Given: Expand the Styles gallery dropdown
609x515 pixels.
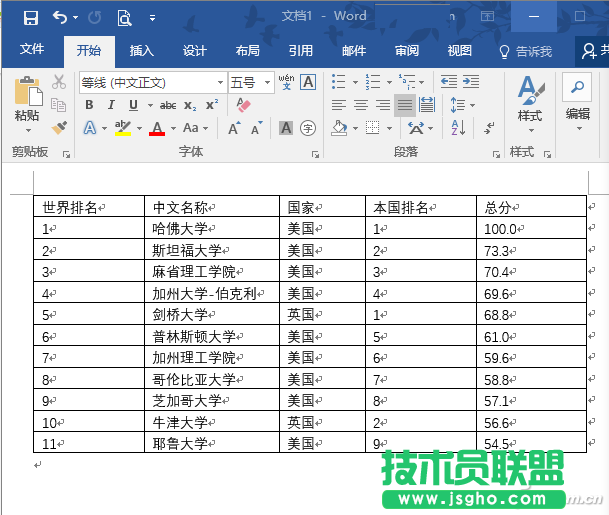Looking at the screenshot, I should click(529, 129).
